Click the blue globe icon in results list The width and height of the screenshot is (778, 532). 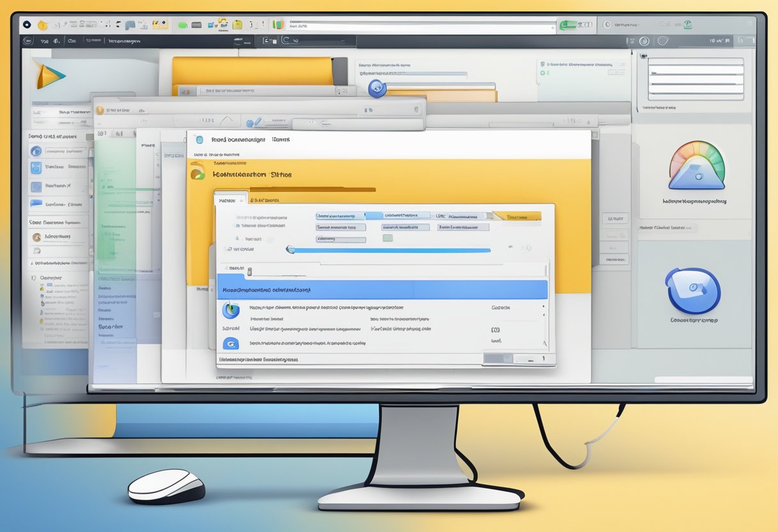[x=230, y=311]
